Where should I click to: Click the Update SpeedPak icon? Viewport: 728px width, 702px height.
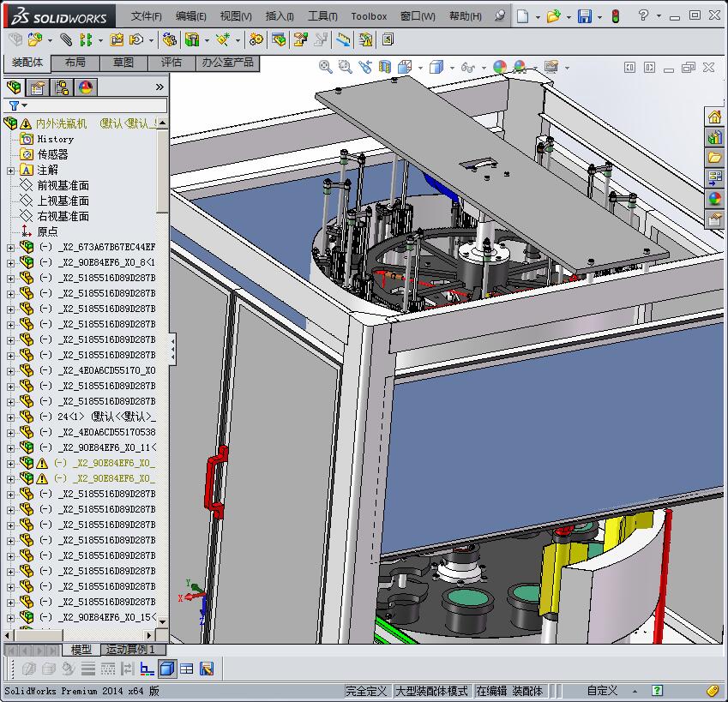point(365,40)
